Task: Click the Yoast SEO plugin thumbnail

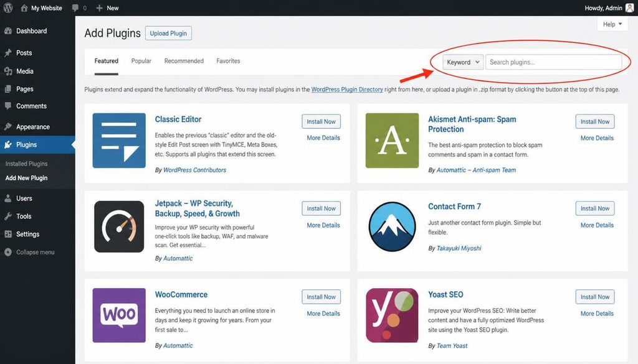Action: [392, 315]
